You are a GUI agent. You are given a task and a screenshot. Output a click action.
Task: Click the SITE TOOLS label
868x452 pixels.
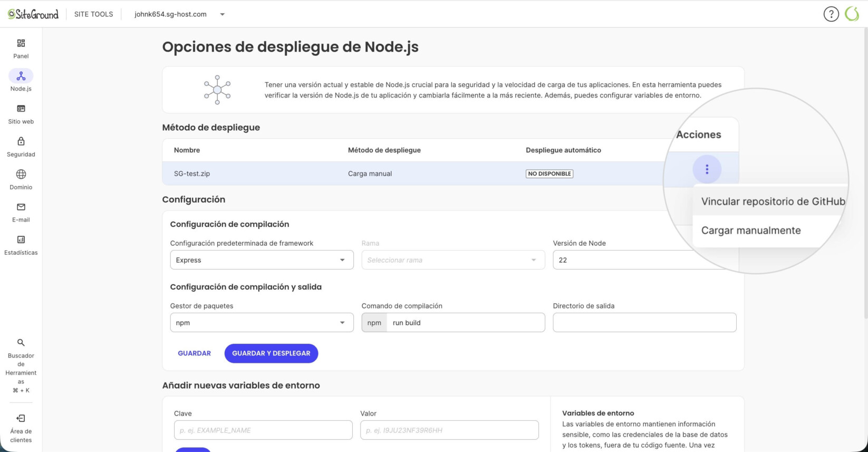click(x=93, y=14)
